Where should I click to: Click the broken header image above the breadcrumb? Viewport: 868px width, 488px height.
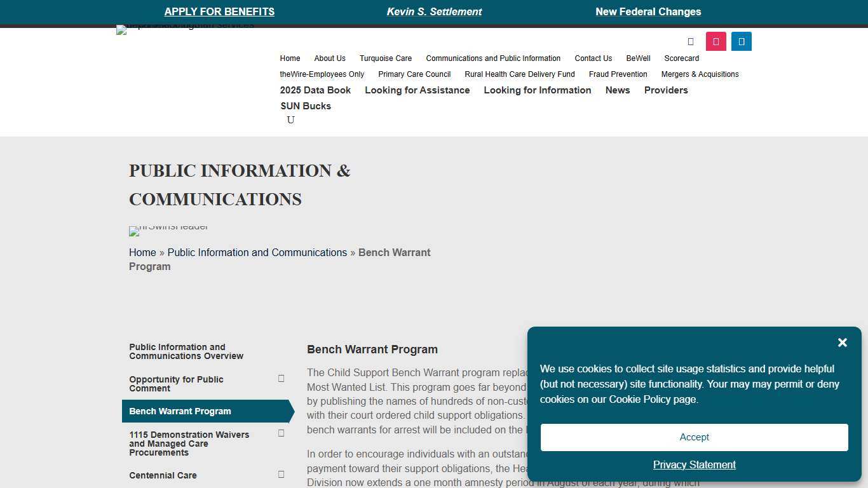168,230
